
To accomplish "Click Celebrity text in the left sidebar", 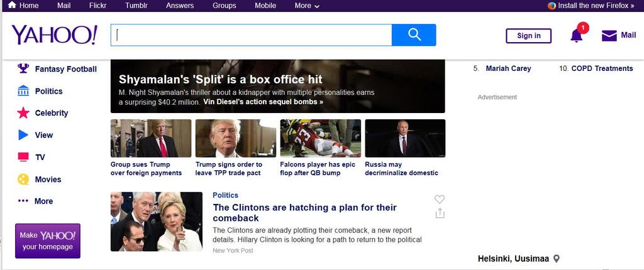I will click(52, 113).
